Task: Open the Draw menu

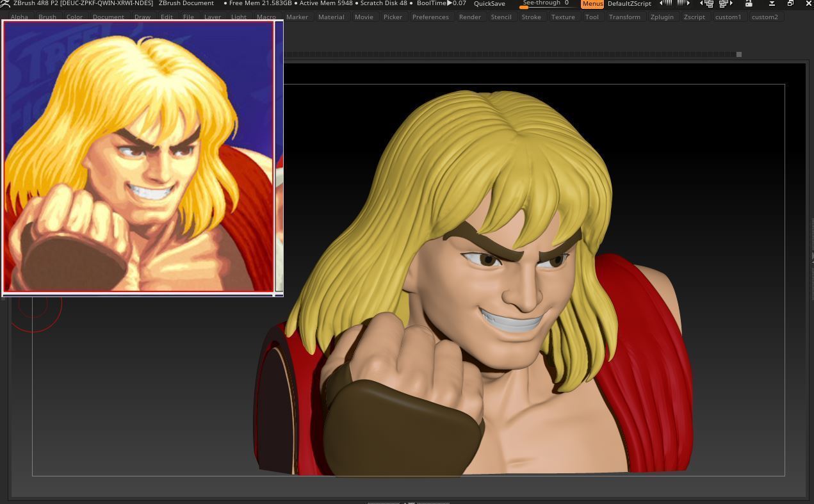Action: pyautogui.click(x=142, y=17)
